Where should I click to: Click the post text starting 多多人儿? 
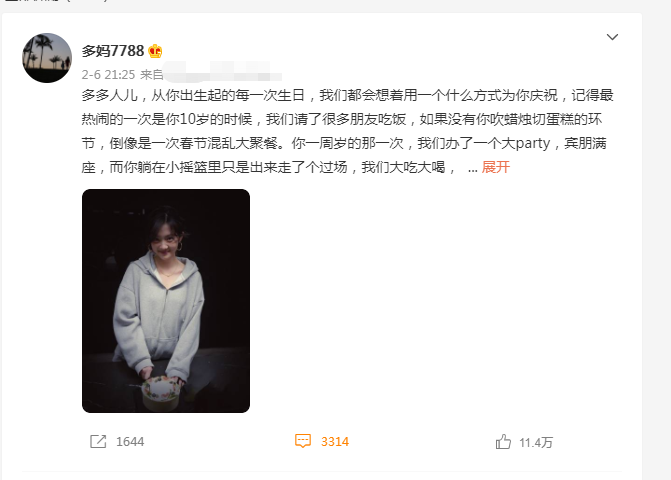point(347,131)
